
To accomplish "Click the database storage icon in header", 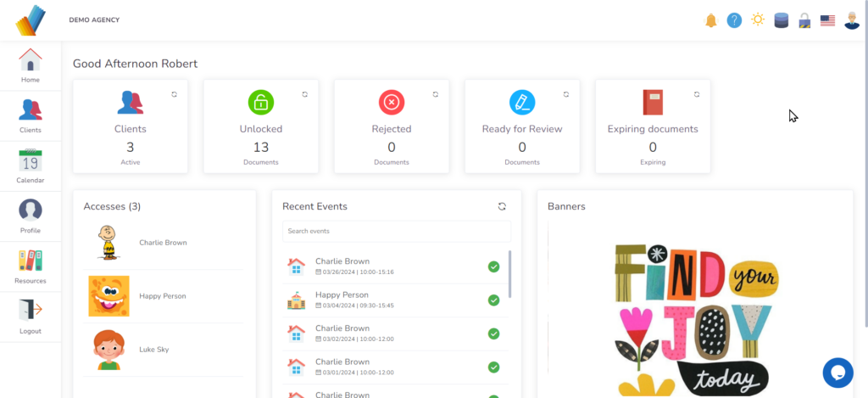I will 782,20.
